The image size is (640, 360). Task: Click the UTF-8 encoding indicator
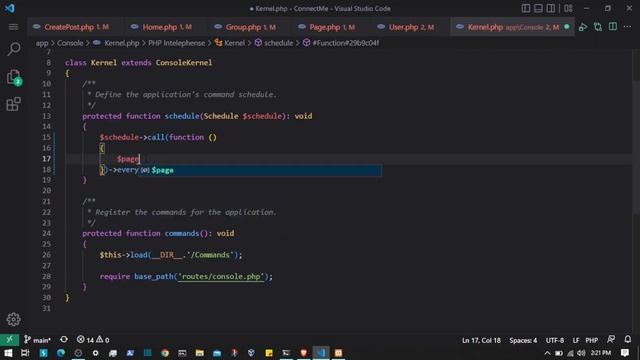(555, 340)
